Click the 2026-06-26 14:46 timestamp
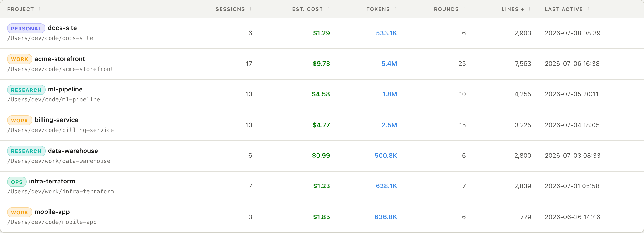 point(572,217)
